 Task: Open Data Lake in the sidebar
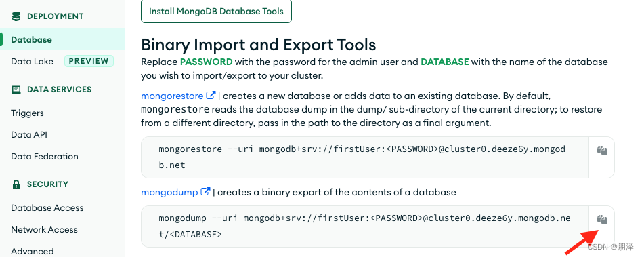click(x=32, y=61)
